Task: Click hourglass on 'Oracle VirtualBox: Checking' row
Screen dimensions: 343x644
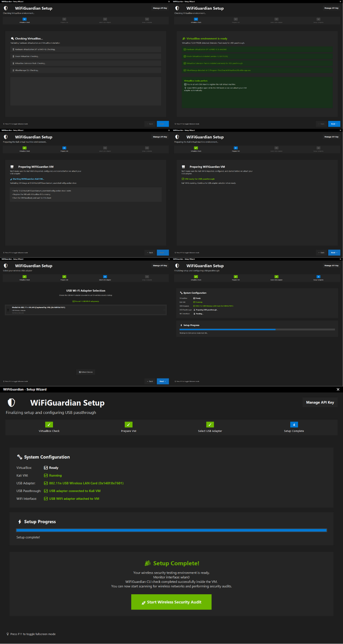Action: tap(13, 56)
